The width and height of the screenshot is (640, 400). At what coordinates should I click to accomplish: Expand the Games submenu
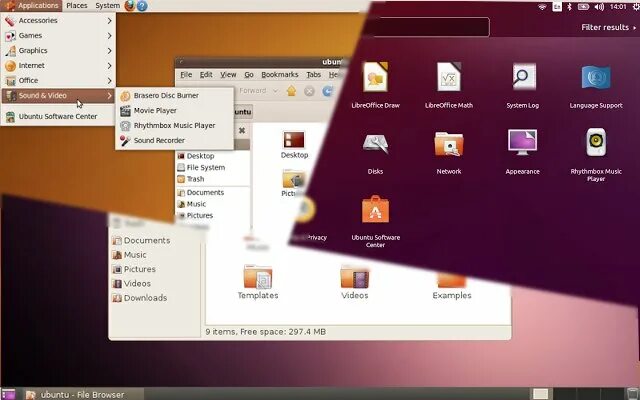tap(58, 36)
